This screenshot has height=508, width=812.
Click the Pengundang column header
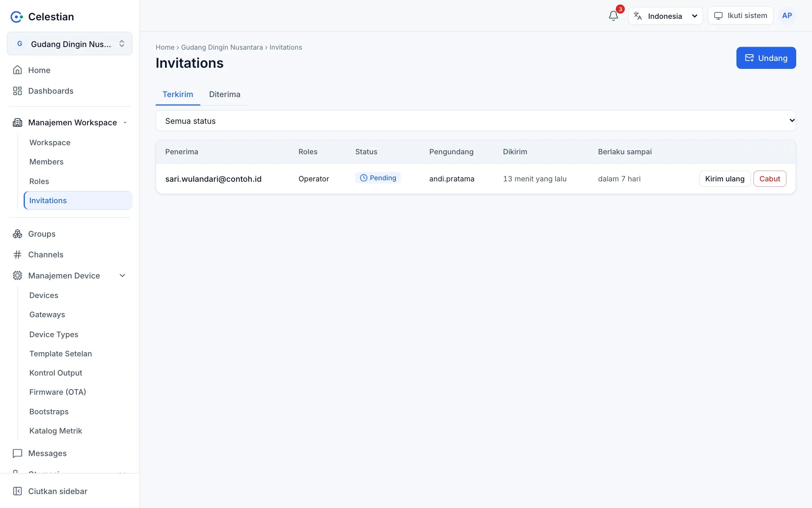tap(451, 152)
